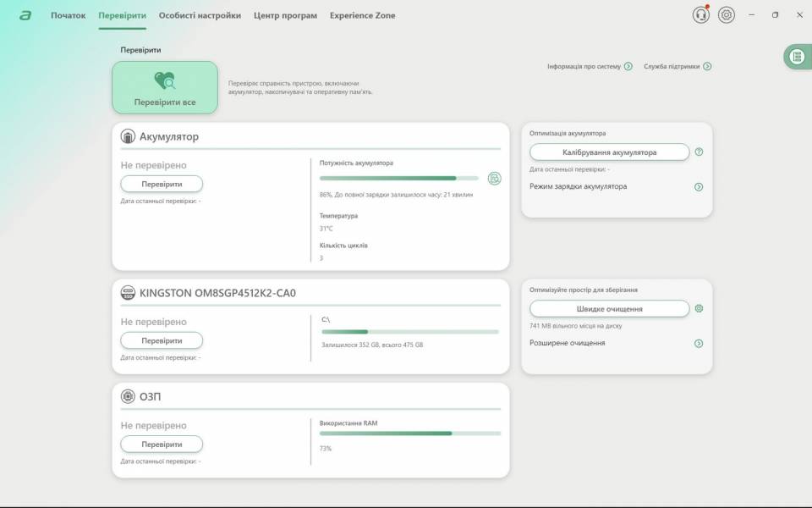Screen dimensions: 812x508
Task: Open the support headset icon
Action: 700,15
